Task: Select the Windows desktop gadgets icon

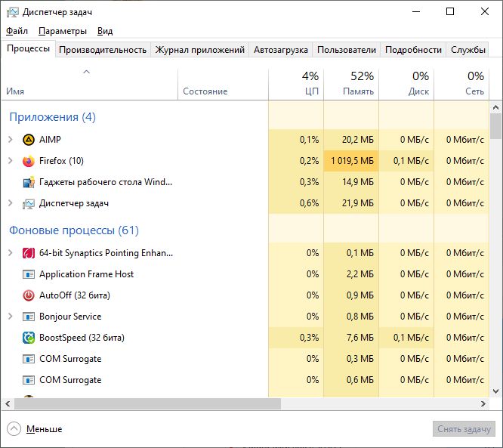Action: pos(29,182)
